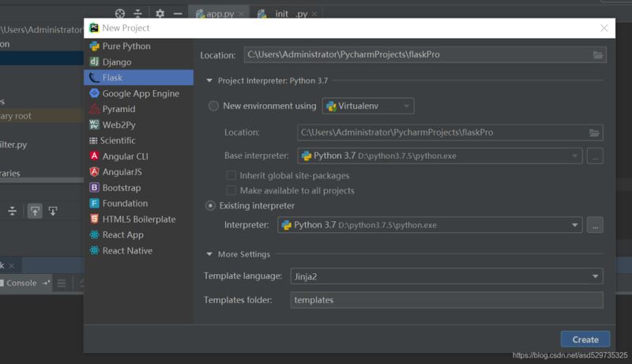This screenshot has width=632, height=364.
Task: Switch to app.py editor tab
Action: (x=220, y=13)
